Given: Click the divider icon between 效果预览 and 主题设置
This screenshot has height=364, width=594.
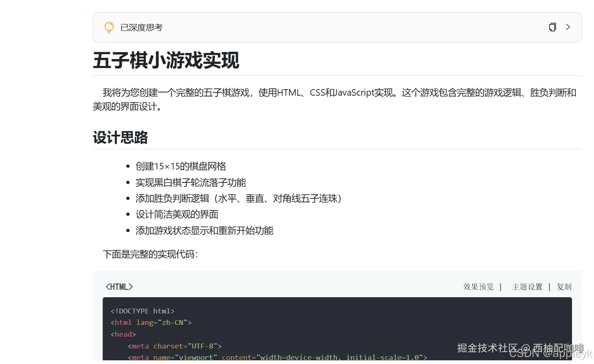Looking at the screenshot, I should tap(501, 287).
